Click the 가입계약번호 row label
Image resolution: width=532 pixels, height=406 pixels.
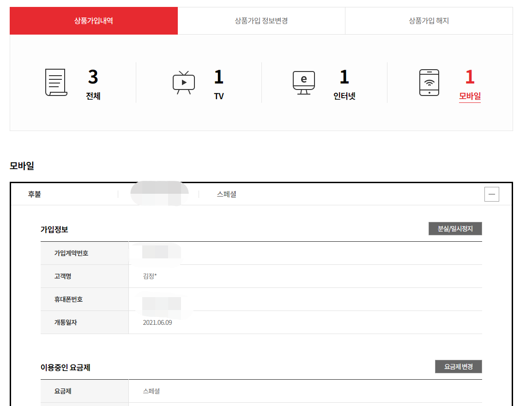tap(71, 253)
